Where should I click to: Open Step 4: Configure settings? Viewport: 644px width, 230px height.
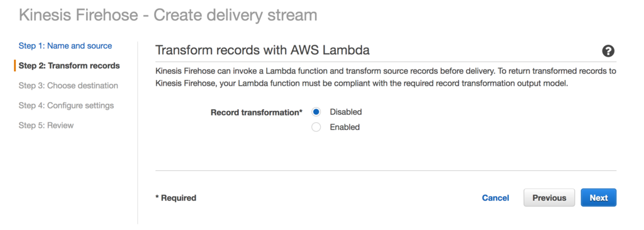tap(66, 105)
